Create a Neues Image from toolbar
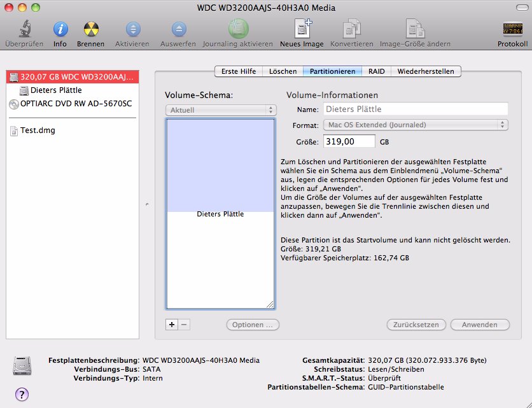Screen dimensions: 532x408 [302, 29]
